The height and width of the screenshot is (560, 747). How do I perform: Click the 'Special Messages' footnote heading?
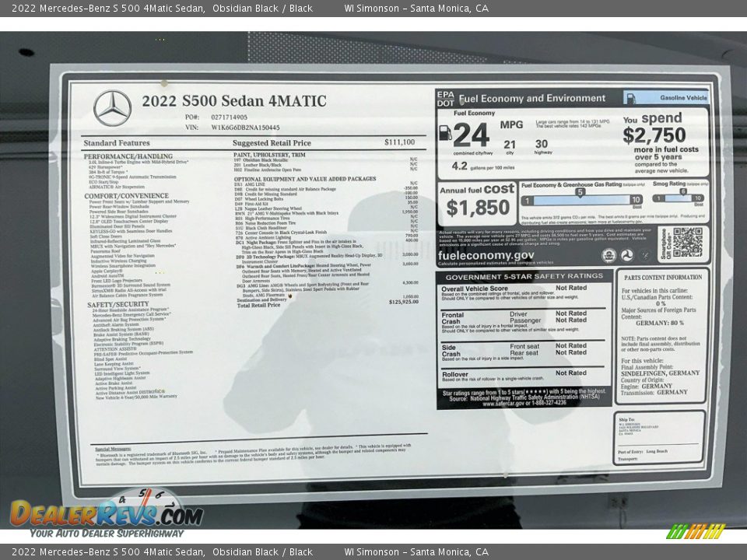pos(113,449)
